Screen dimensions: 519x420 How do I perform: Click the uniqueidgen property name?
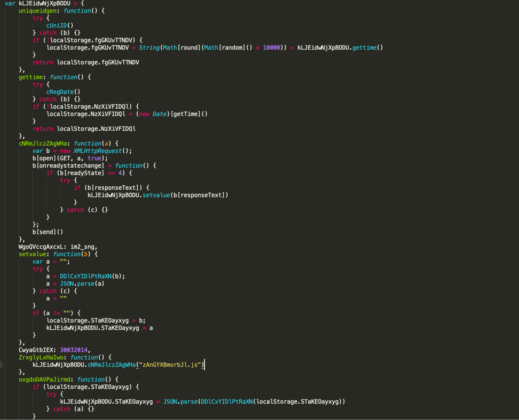pyautogui.click(x=37, y=11)
